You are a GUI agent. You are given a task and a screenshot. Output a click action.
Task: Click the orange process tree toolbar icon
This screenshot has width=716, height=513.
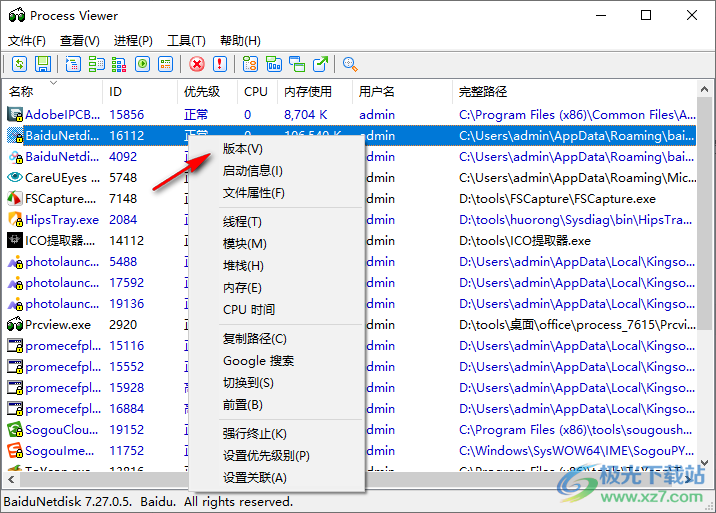250,64
